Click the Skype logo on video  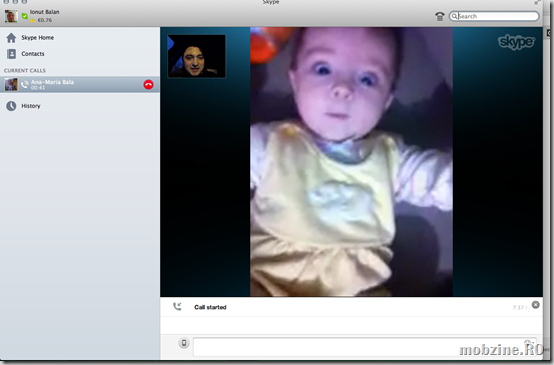[516, 42]
